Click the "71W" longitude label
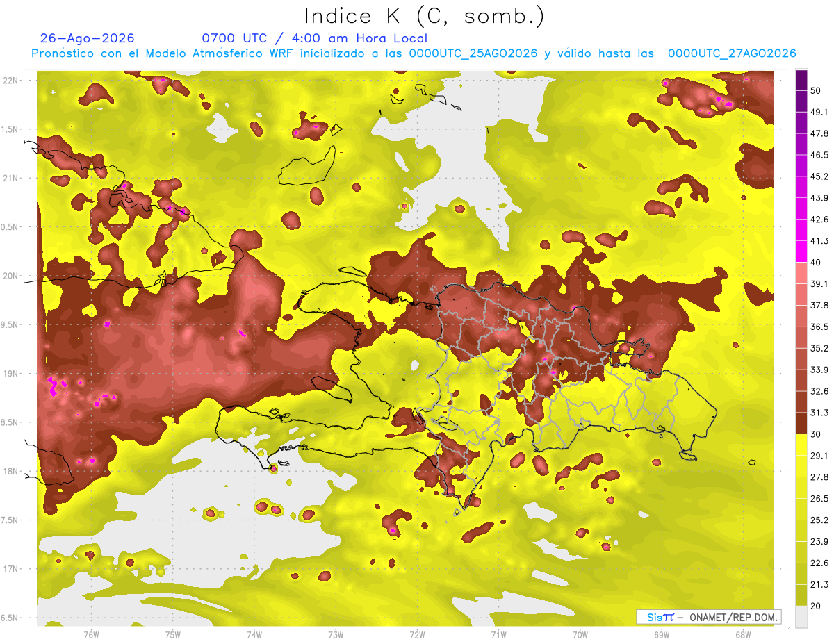 498,634
